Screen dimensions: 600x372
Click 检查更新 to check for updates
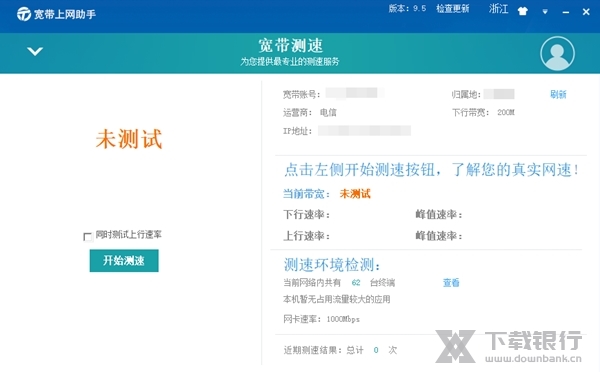453,9
